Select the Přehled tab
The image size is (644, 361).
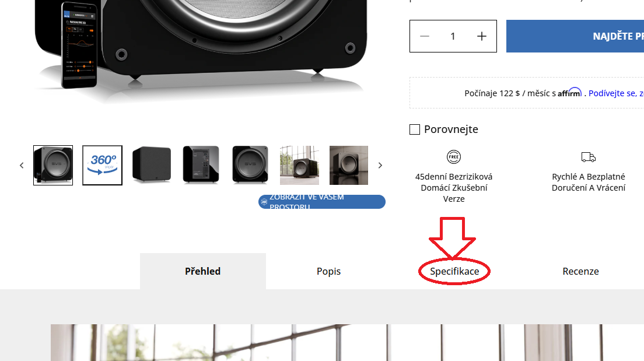(203, 271)
